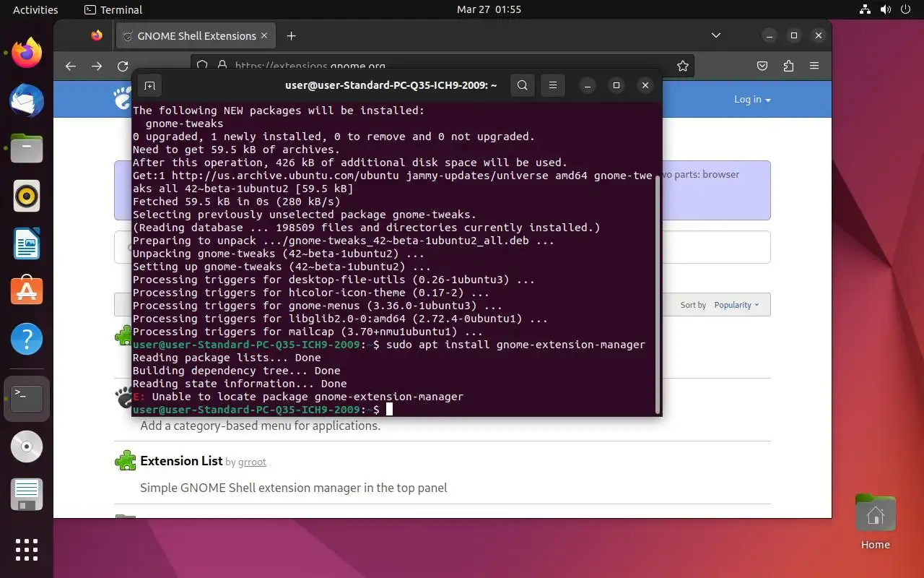Select the 'Unable to locate package' error line
The width and height of the screenshot is (924, 578).
298,397
